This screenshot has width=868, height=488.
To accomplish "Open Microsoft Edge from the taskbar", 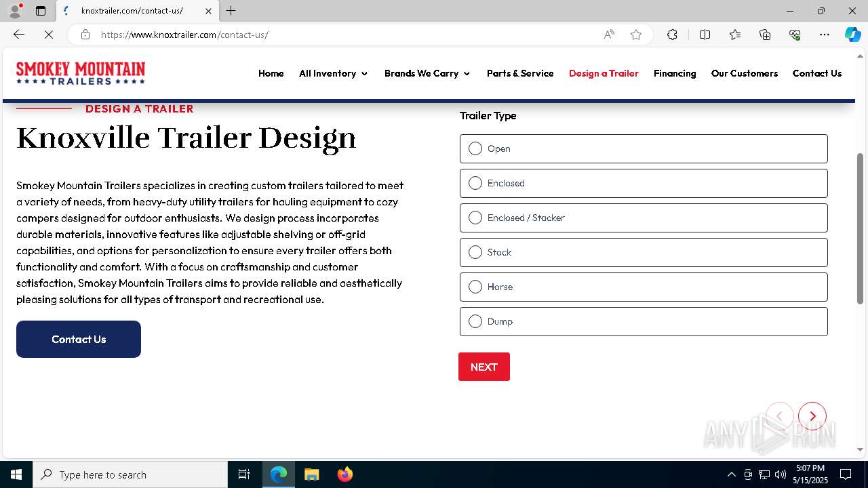I will click(279, 474).
